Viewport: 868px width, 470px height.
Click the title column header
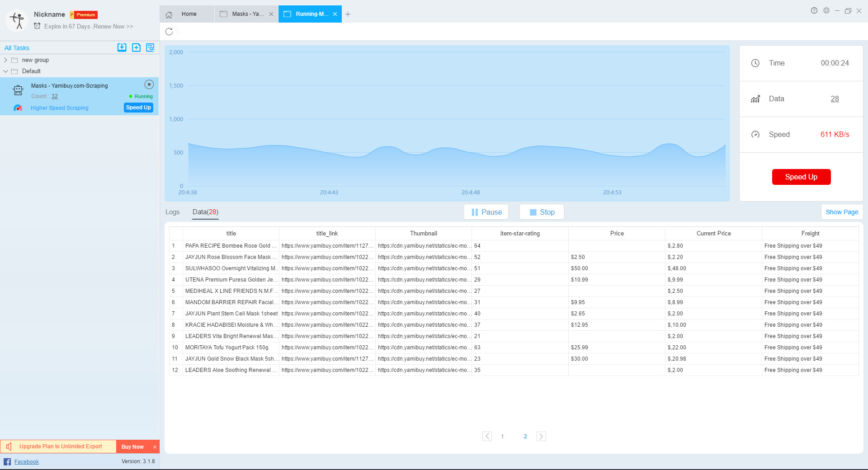[x=231, y=234]
